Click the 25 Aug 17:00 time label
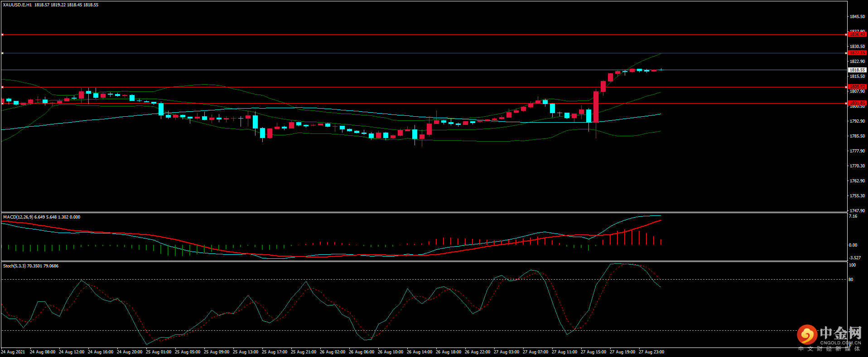The width and height of the screenshot is (868, 357). click(275, 352)
